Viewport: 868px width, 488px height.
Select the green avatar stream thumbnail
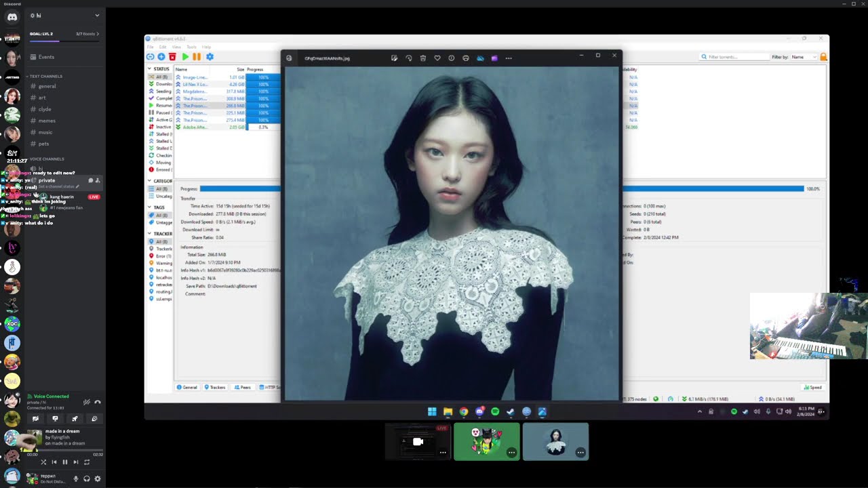pyautogui.click(x=487, y=442)
